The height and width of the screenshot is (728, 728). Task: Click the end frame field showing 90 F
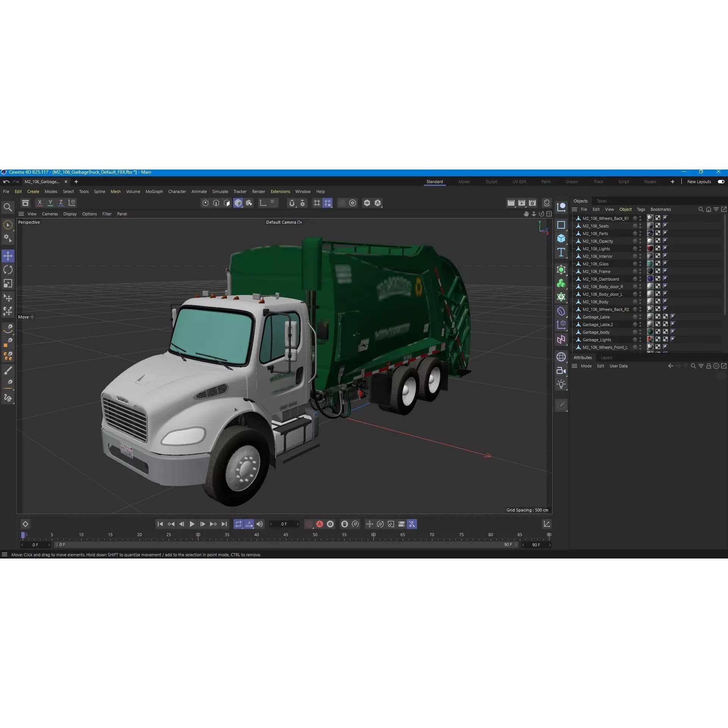pos(536,544)
